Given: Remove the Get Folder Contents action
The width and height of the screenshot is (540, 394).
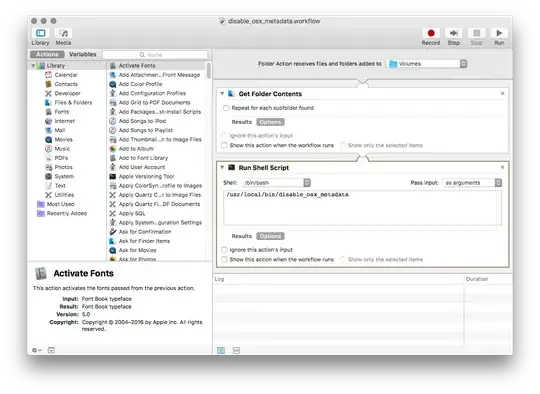Looking at the screenshot, I should (x=502, y=93).
